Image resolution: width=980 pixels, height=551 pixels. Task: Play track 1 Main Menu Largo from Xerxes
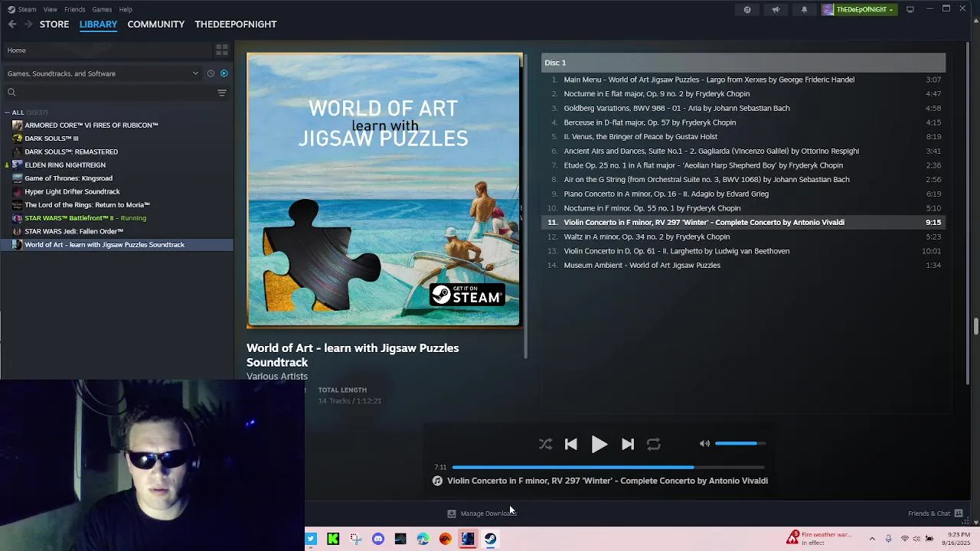pos(743,80)
